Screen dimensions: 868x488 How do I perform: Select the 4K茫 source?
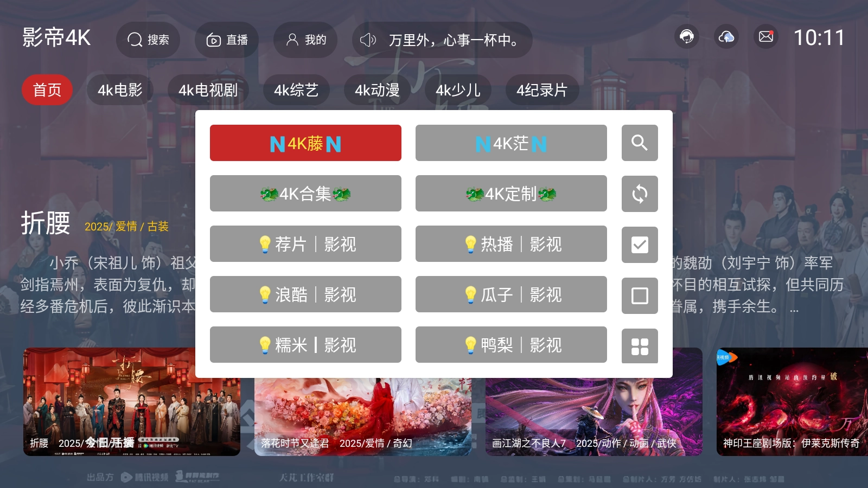(511, 143)
